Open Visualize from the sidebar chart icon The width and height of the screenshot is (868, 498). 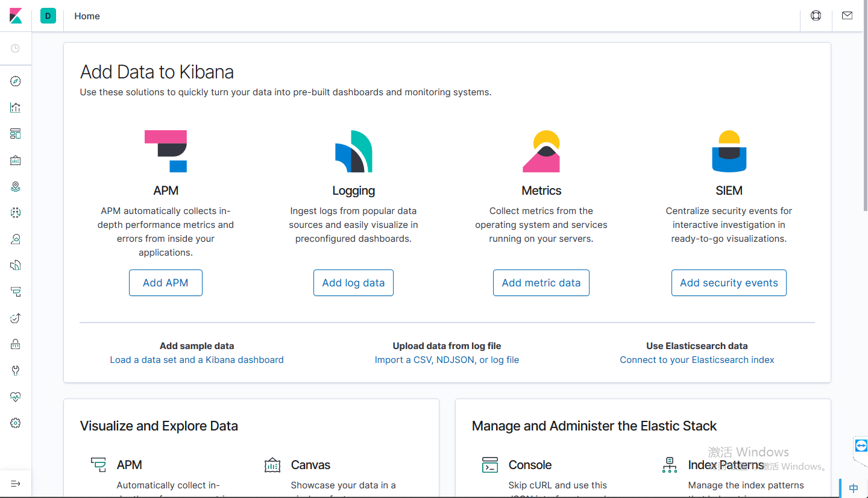point(16,108)
